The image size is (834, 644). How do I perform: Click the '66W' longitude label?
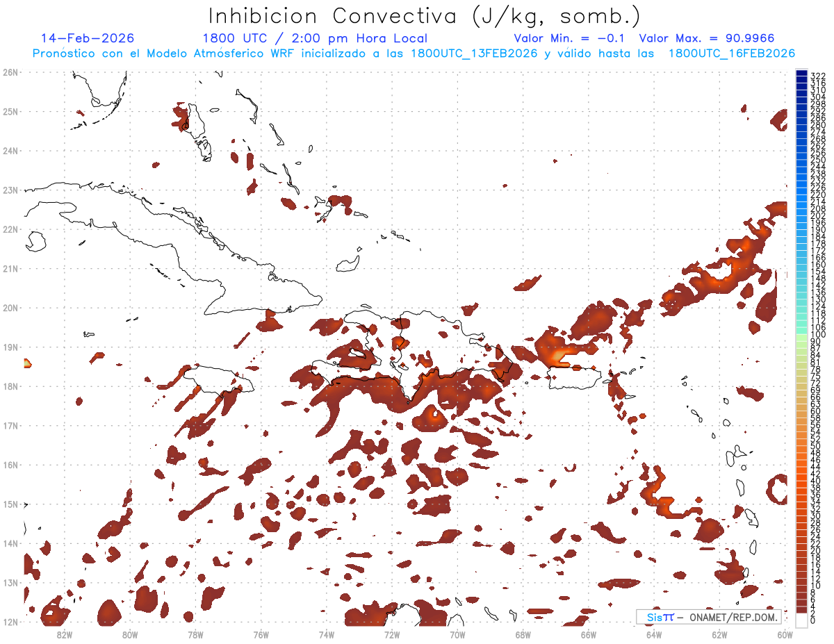coord(589,634)
